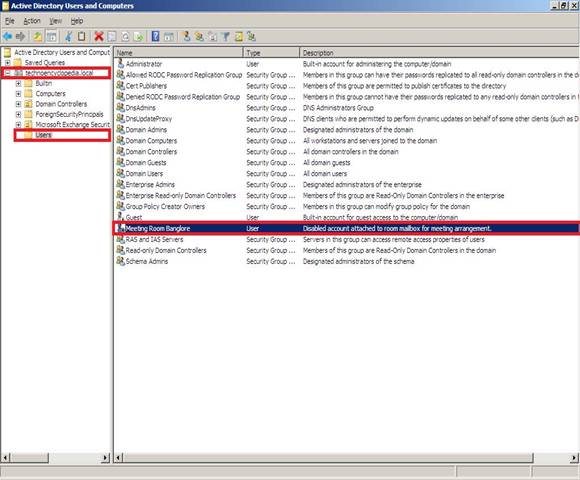The image size is (580, 480).
Task: Open Properties via the toolbar icon
Action: (112, 36)
